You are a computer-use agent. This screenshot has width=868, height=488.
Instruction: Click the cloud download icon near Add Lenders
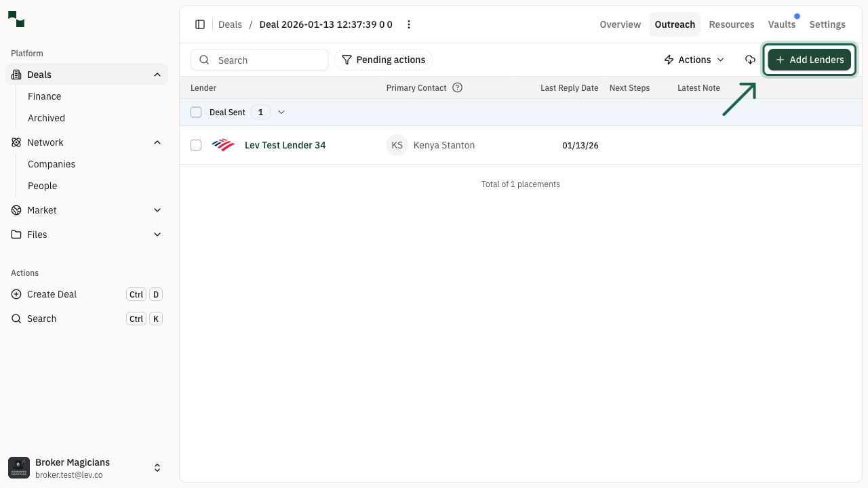pyautogui.click(x=750, y=60)
